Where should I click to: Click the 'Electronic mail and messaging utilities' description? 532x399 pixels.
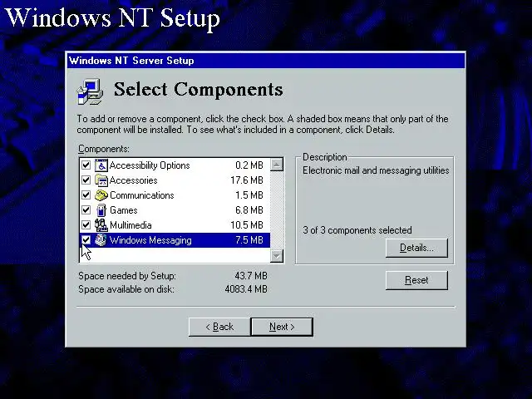(x=376, y=170)
